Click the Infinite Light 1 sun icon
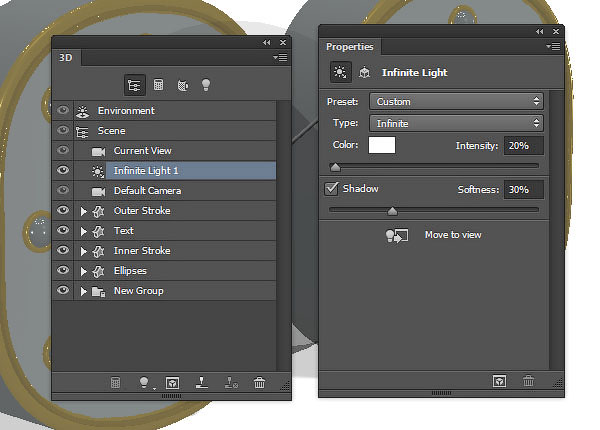The image size is (600, 430). click(x=98, y=171)
